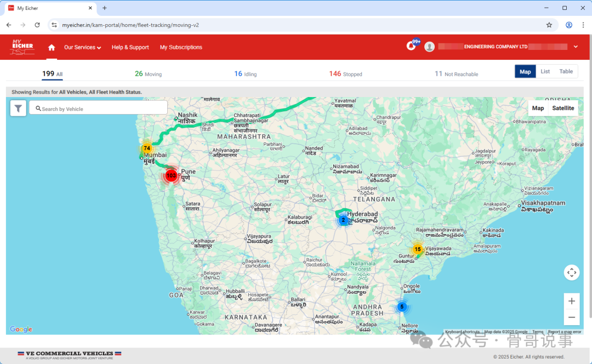Click the Hyderabad label on map
The height and width of the screenshot is (364, 592).
pyautogui.click(x=362, y=214)
